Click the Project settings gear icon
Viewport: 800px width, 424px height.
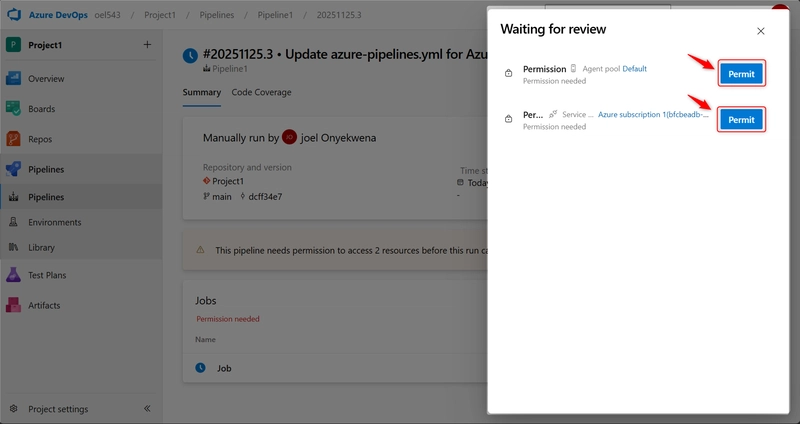click(14, 409)
